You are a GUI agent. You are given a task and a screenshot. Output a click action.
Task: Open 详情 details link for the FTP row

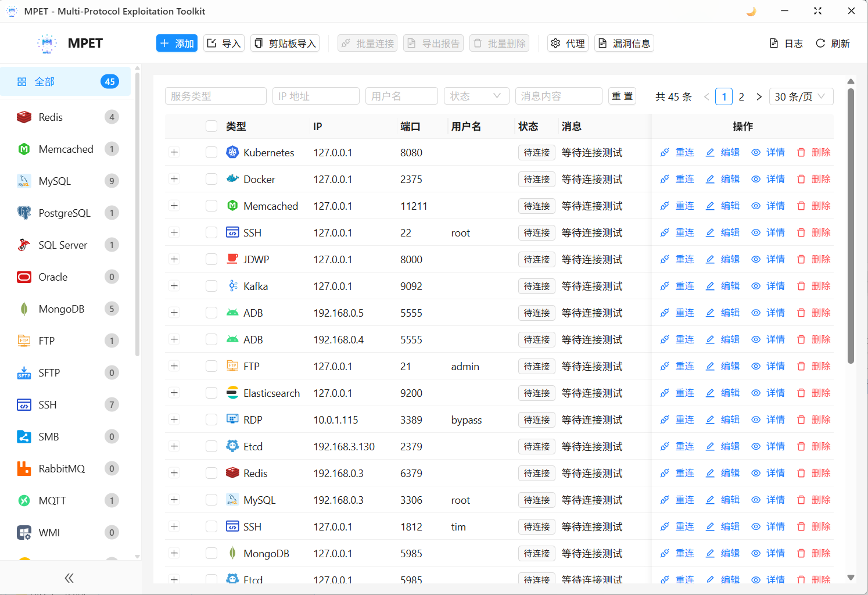(x=776, y=366)
